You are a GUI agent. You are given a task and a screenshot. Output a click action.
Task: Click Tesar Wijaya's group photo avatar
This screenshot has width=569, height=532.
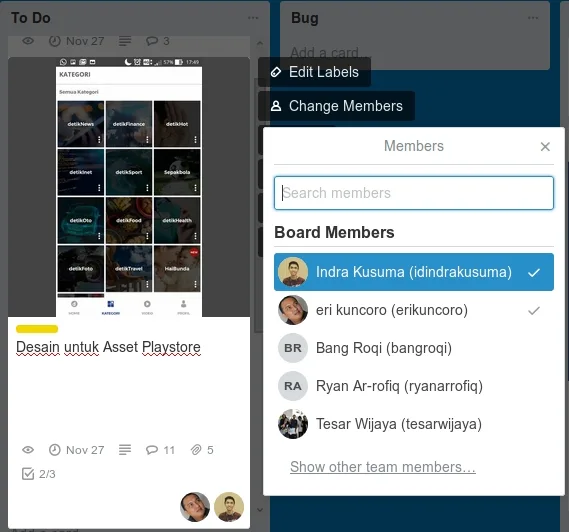coord(293,424)
